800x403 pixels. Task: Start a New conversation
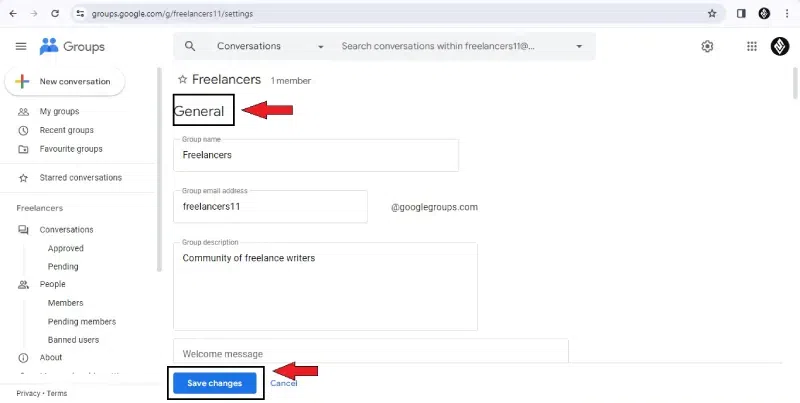click(65, 82)
